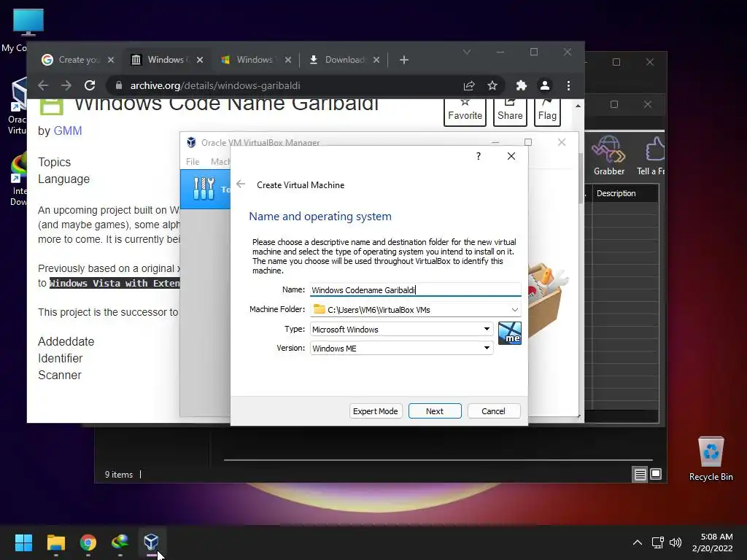Open Google Chrome from taskbar

[88, 542]
